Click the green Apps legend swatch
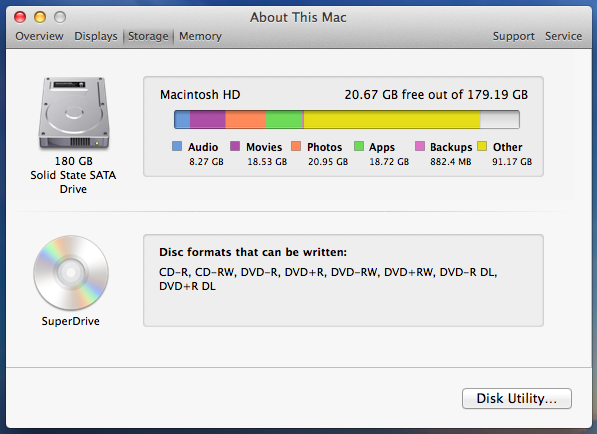This screenshot has height=434, width=597. point(359,146)
